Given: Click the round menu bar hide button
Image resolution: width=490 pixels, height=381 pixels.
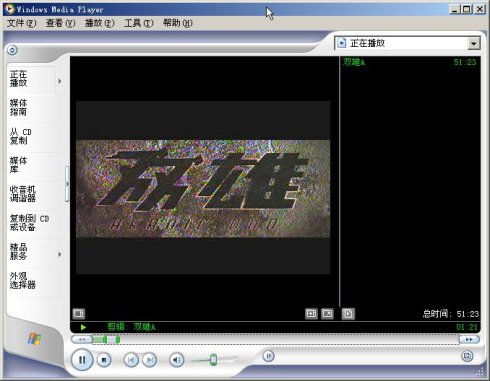Looking at the screenshot, I should [12, 50].
